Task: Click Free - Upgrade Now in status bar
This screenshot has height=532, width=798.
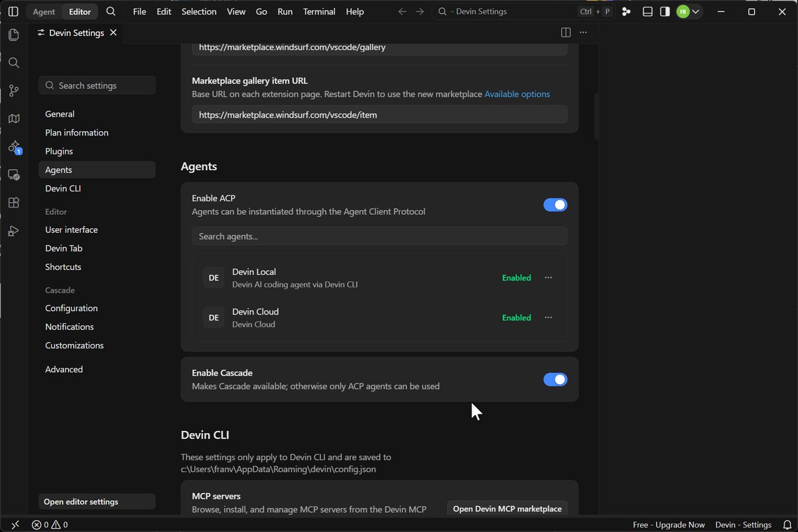Action: [669, 525]
